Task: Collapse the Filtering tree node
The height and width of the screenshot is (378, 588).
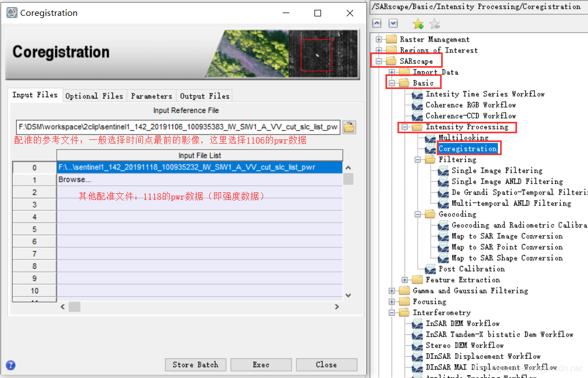Action: pos(418,160)
